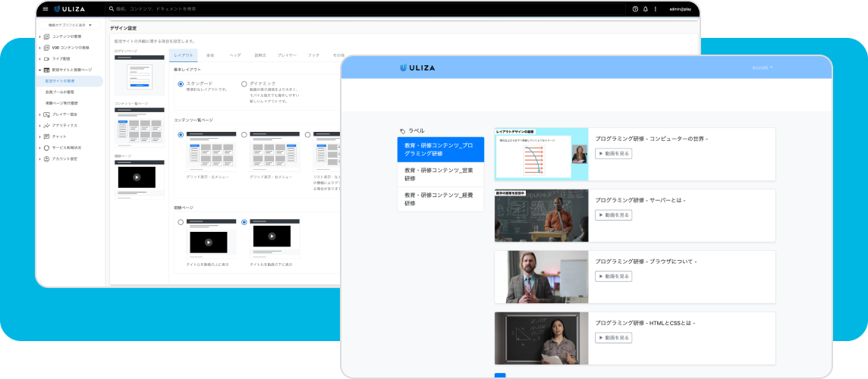
Task: Click 動画を見る for ブラウザについて video
Action: pos(613,276)
